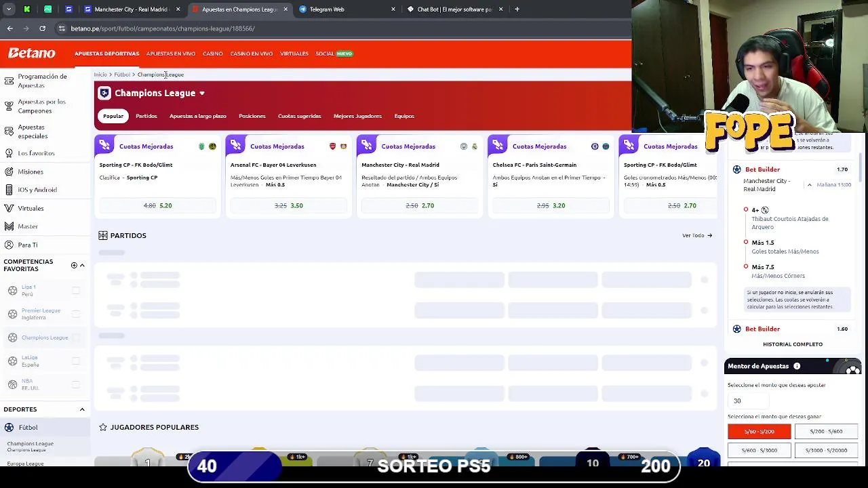Open the browser tab search dropdown
Viewport: 868px width, 488px height.
10,9
